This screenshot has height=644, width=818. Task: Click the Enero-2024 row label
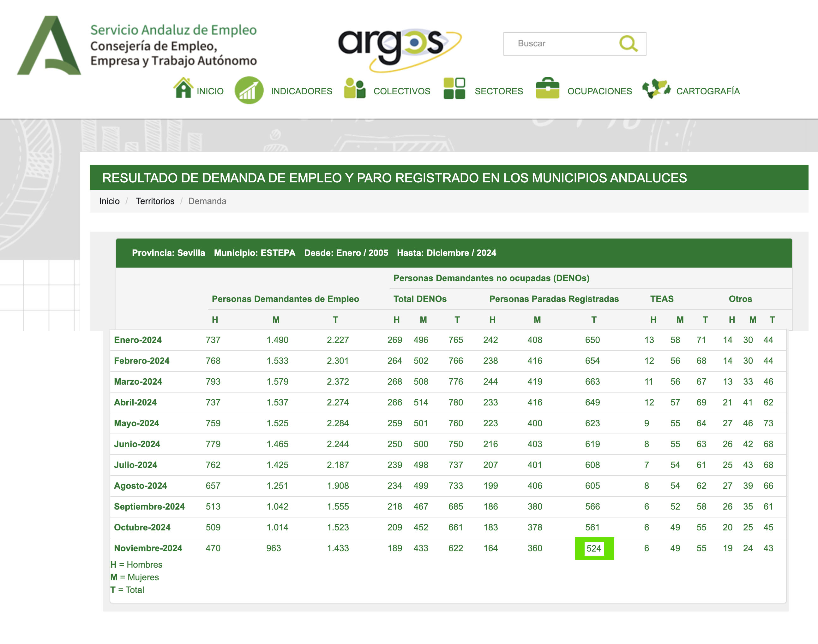coord(137,340)
